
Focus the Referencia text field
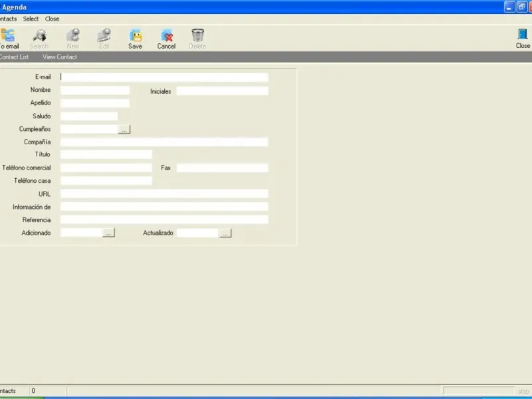(x=164, y=219)
